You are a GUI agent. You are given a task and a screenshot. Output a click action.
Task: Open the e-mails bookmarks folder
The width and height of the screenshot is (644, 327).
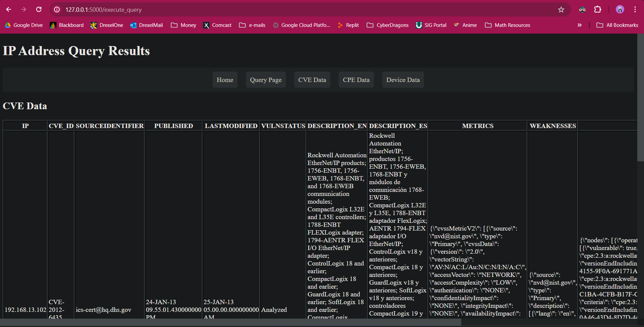pyautogui.click(x=252, y=25)
